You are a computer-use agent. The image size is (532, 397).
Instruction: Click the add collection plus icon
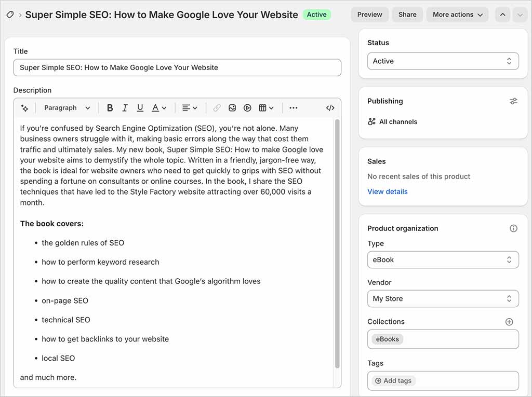(509, 322)
